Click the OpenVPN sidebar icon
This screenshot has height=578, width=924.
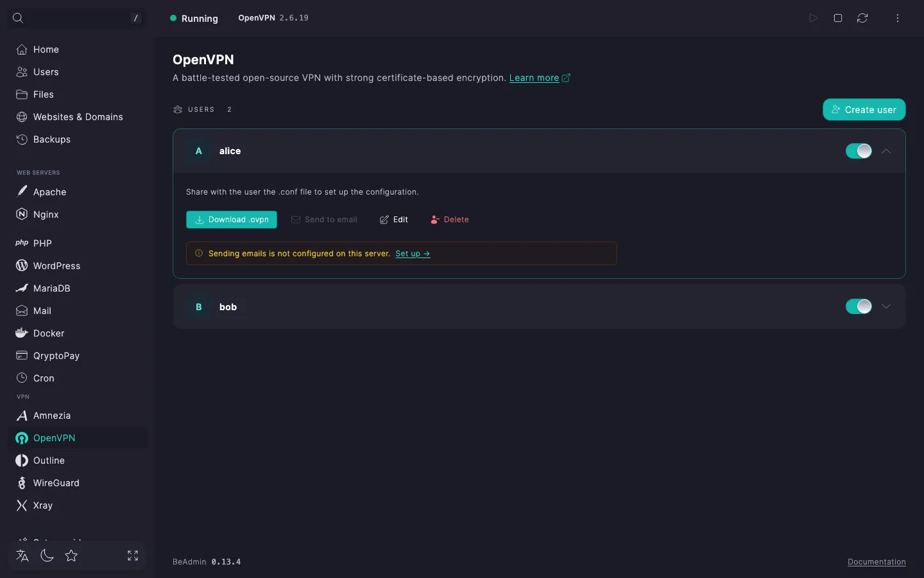22,438
